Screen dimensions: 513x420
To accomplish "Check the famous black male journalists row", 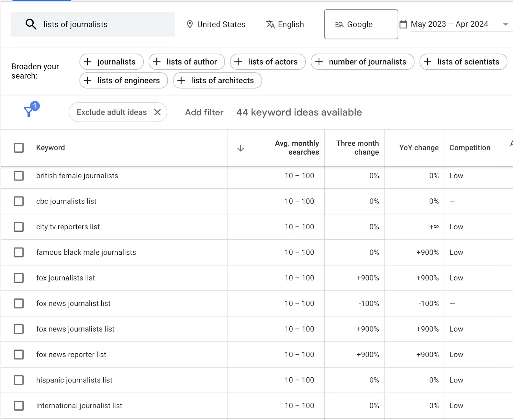I will click(x=19, y=252).
